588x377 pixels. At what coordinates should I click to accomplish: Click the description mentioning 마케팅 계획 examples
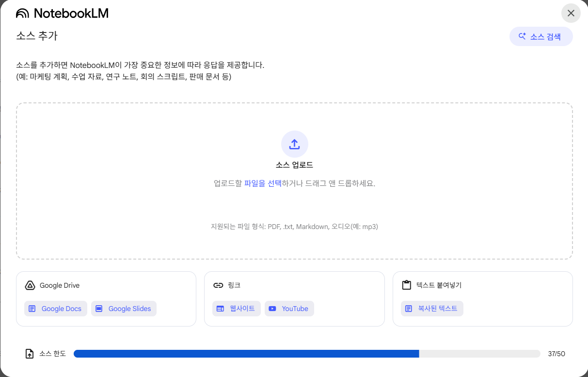point(124,77)
